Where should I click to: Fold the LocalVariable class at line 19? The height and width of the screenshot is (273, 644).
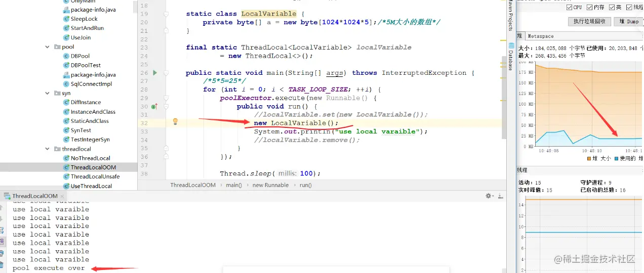click(x=166, y=14)
